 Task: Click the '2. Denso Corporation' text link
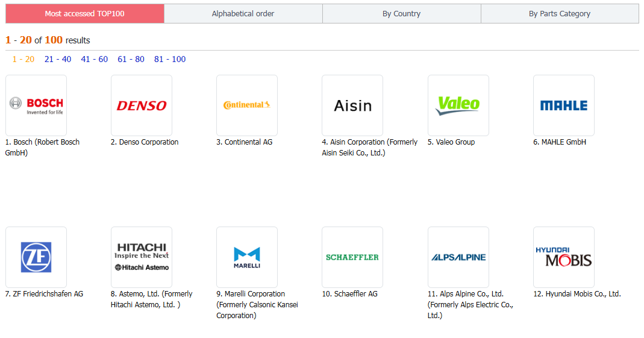pyautogui.click(x=145, y=142)
